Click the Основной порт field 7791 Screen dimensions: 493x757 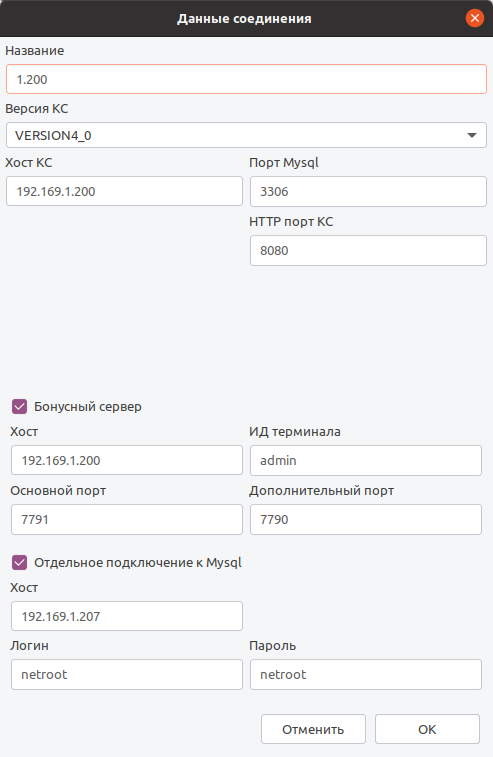coord(127,519)
